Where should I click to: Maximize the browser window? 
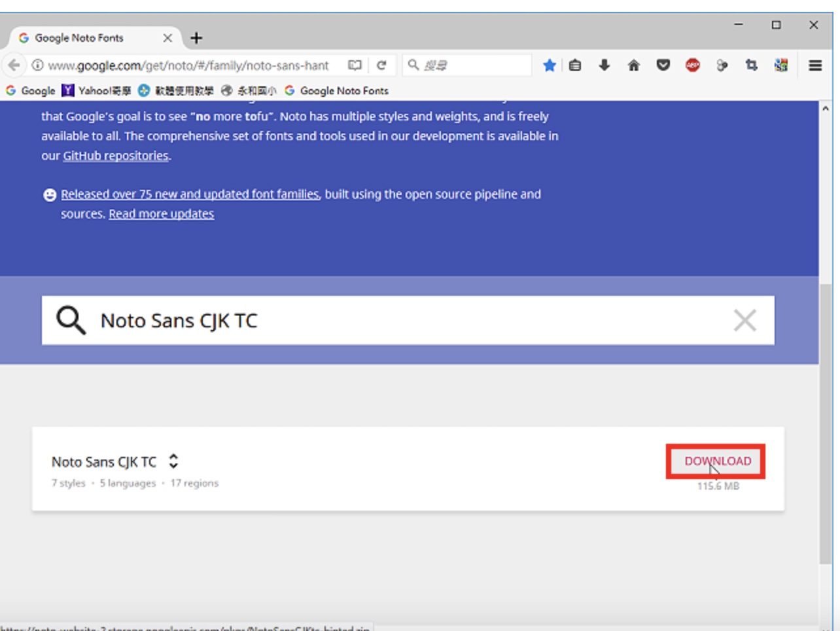pyautogui.click(x=776, y=25)
